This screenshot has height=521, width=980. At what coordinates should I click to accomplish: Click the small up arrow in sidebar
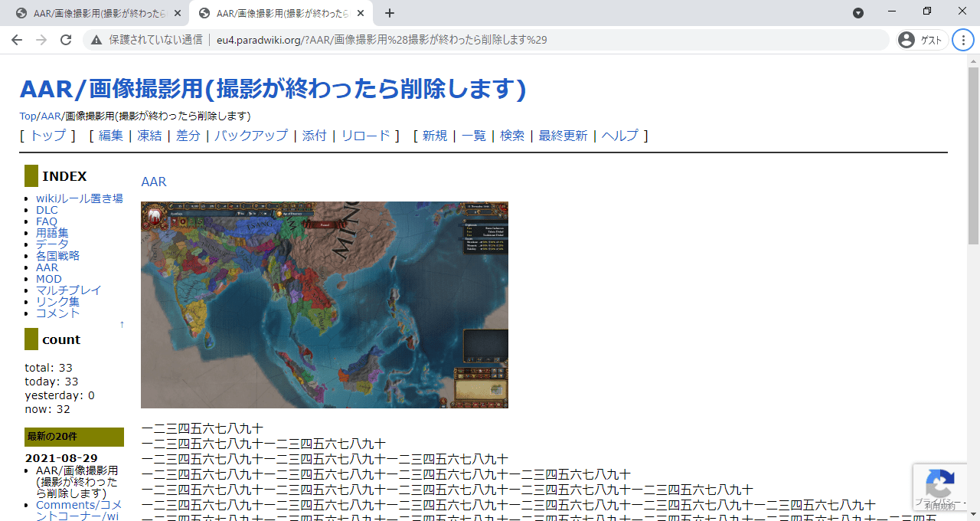coord(122,325)
